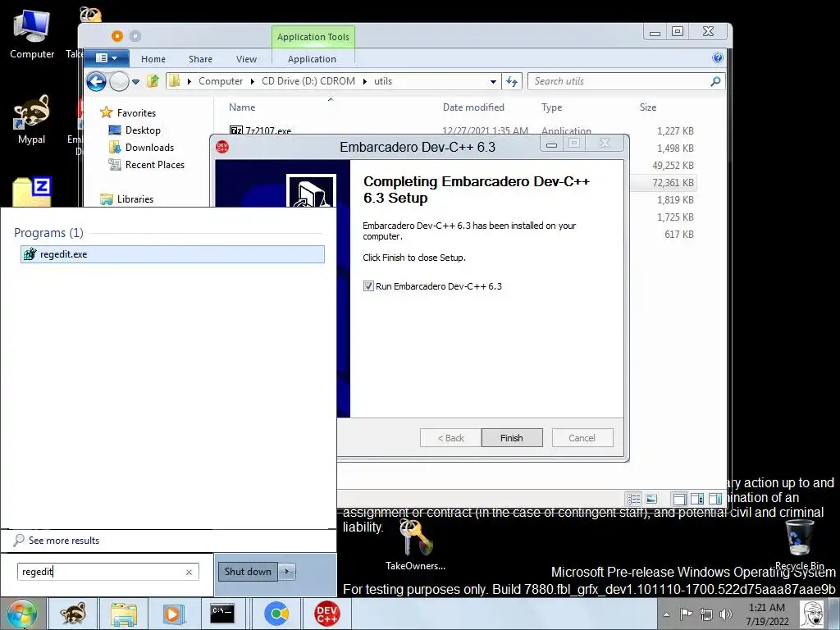This screenshot has width=840, height=630.
Task: Click Explorer back navigation arrow
Action: [97, 82]
